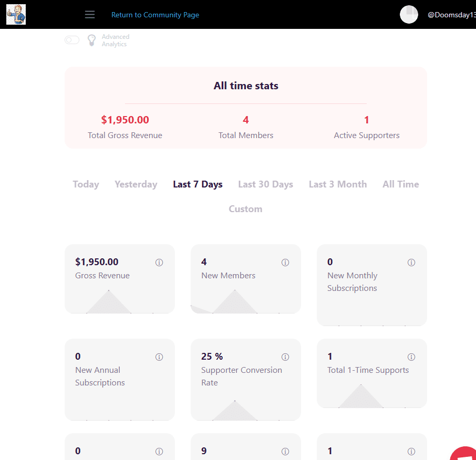Click the New Monthly Subscriptions label
Viewport: 476px width, 460px height.
click(352, 282)
